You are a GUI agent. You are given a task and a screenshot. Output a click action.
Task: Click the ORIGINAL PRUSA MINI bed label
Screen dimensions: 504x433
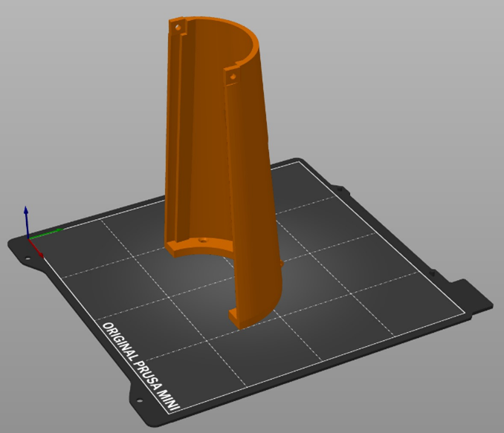pos(140,366)
